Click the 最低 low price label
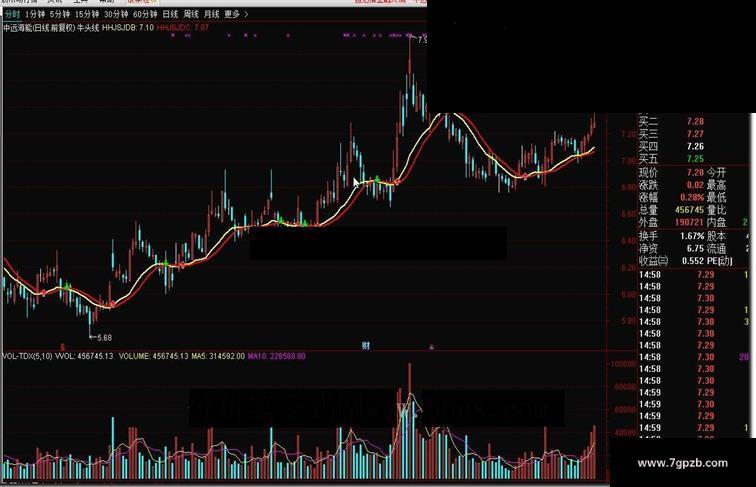The image size is (756, 487). (716, 198)
